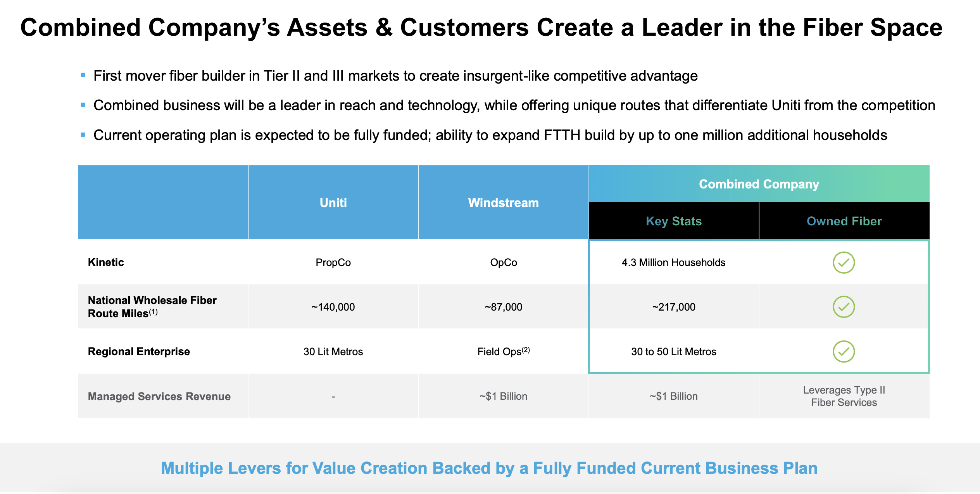Select the Kinetic row label
980x494 pixels.
[106, 263]
